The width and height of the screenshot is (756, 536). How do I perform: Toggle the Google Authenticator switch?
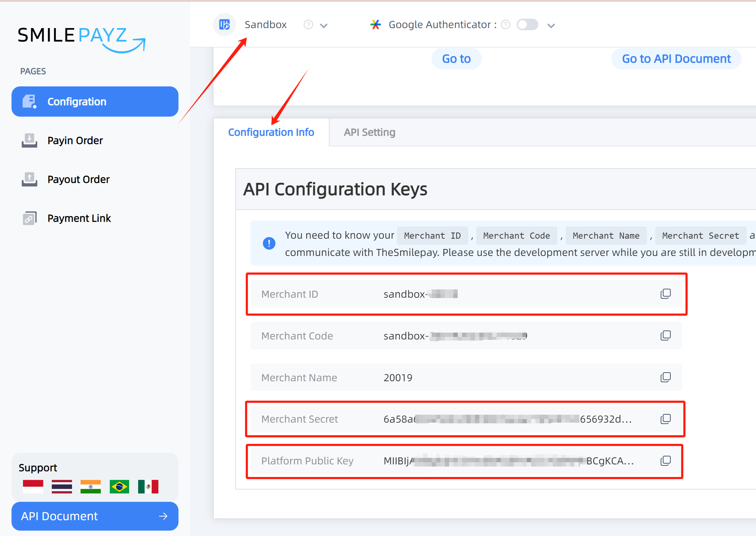tap(528, 24)
